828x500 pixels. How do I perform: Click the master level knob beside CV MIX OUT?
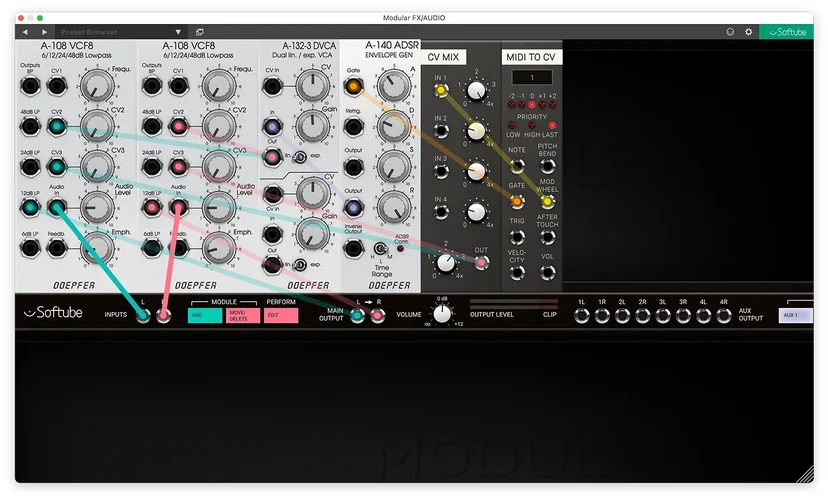(446, 262)
